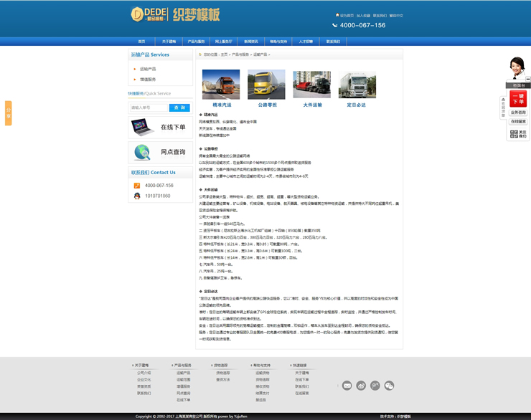Click the globe icon for 网点查询
This screenshot has height=420, width=531.
pos(142,152)
